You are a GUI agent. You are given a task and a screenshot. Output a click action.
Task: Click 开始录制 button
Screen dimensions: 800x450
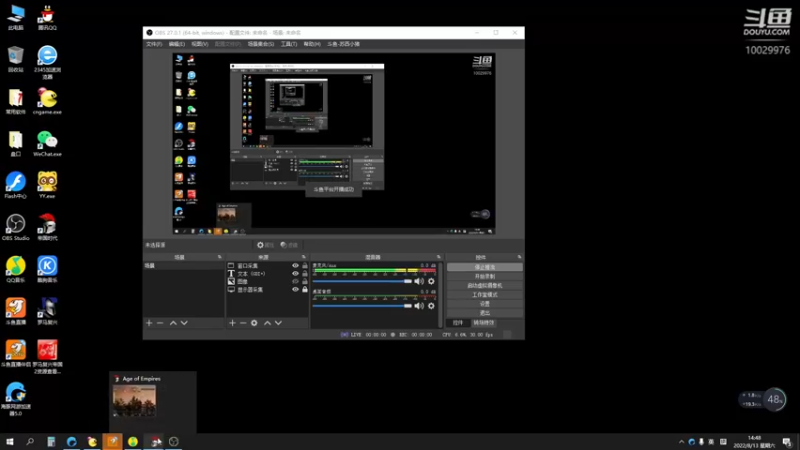click(x=485, y=277)
